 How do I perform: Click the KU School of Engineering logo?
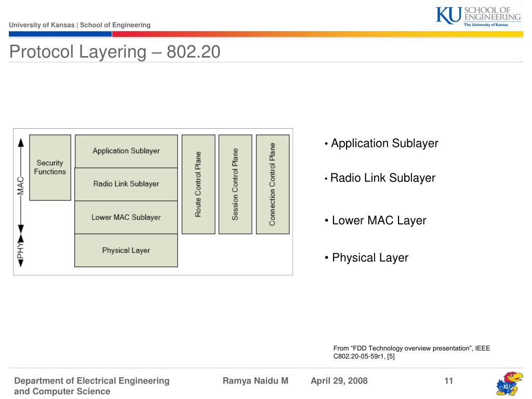coord(478,16)
